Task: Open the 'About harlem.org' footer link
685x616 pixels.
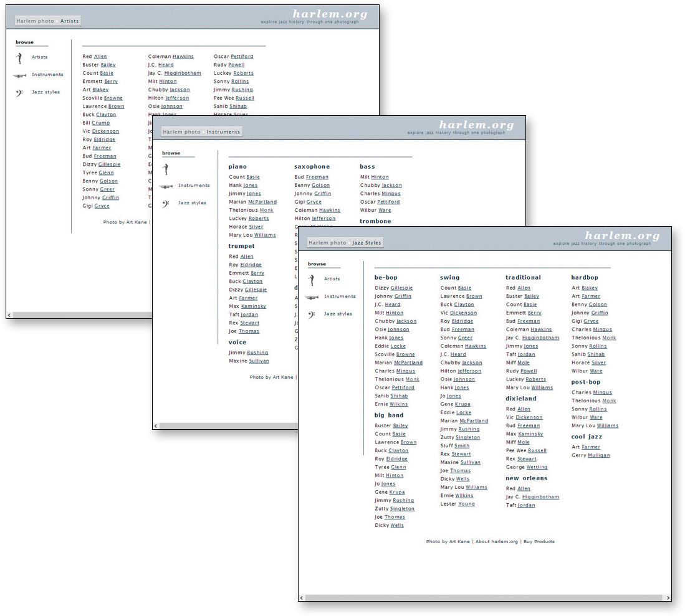Action: [496, 542]
